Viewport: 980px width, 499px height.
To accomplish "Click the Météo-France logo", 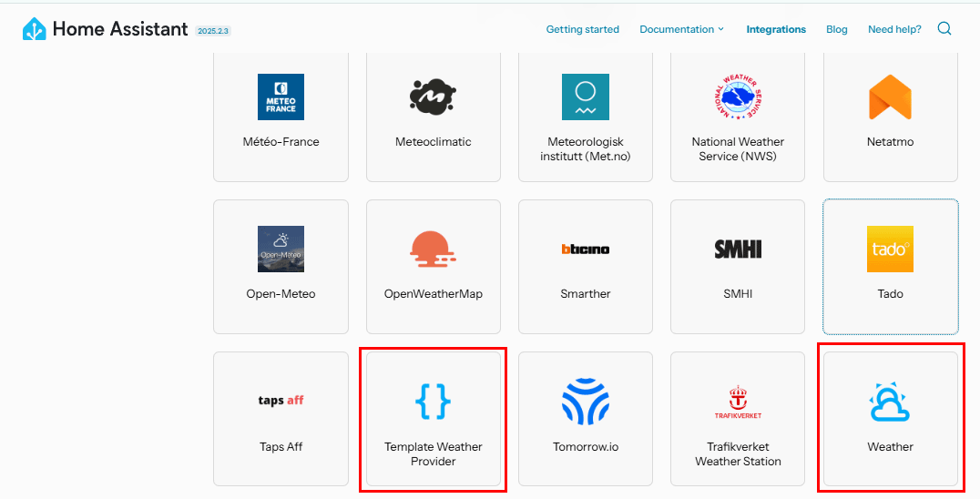I will point(281,97).
